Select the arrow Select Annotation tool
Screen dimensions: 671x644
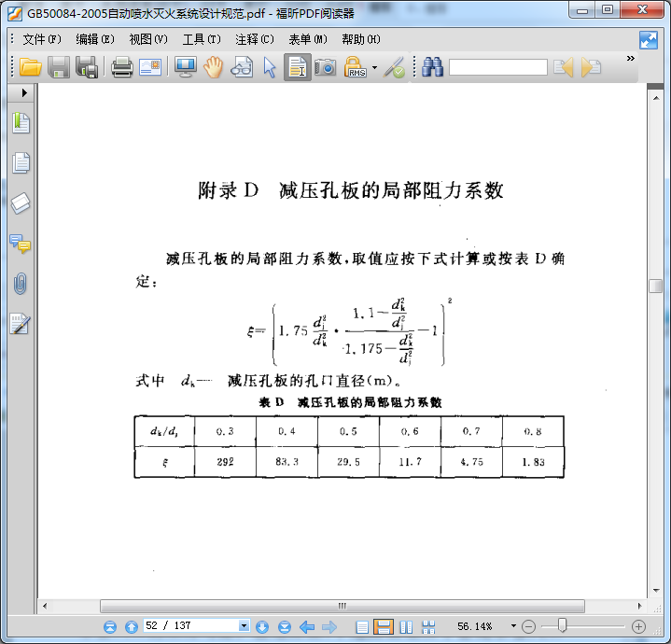pos(270,67)
